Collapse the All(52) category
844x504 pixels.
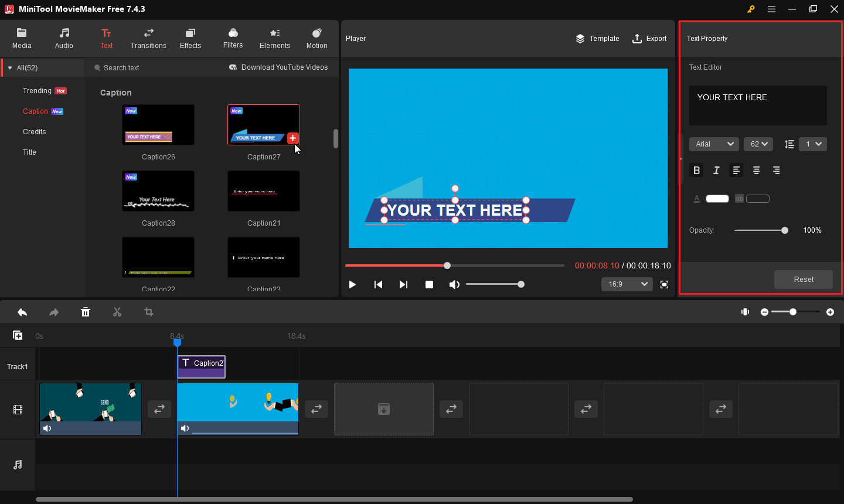tap(10, 68)
